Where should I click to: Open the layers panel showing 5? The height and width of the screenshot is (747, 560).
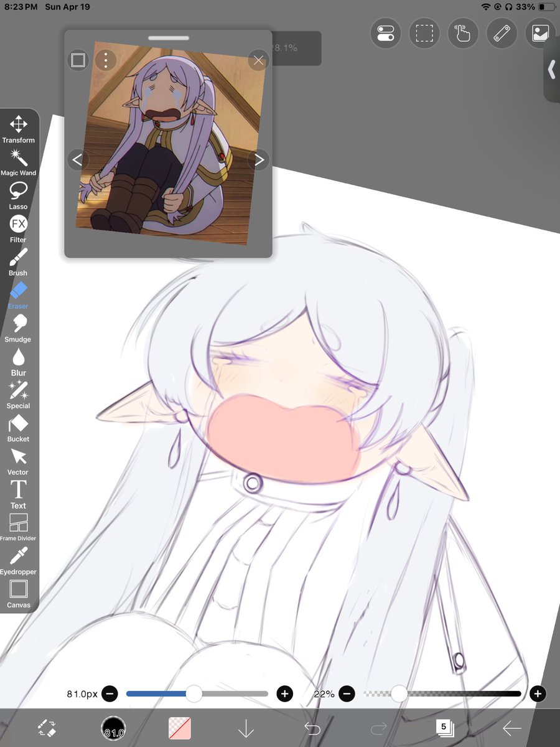(445, 728)
